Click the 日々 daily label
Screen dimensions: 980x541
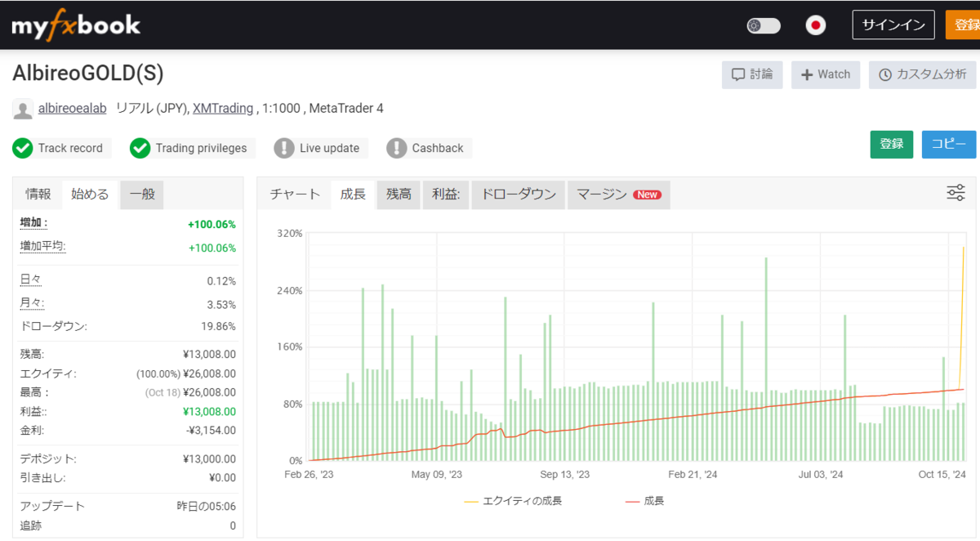[30, 280]
